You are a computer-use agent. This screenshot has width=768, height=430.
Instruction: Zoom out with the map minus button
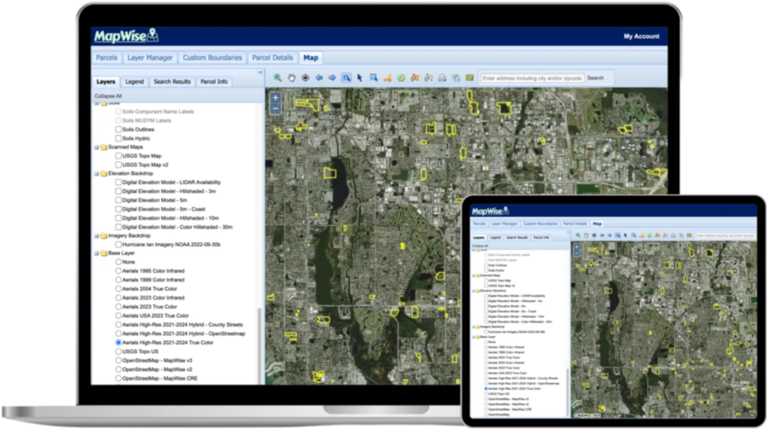275,109
